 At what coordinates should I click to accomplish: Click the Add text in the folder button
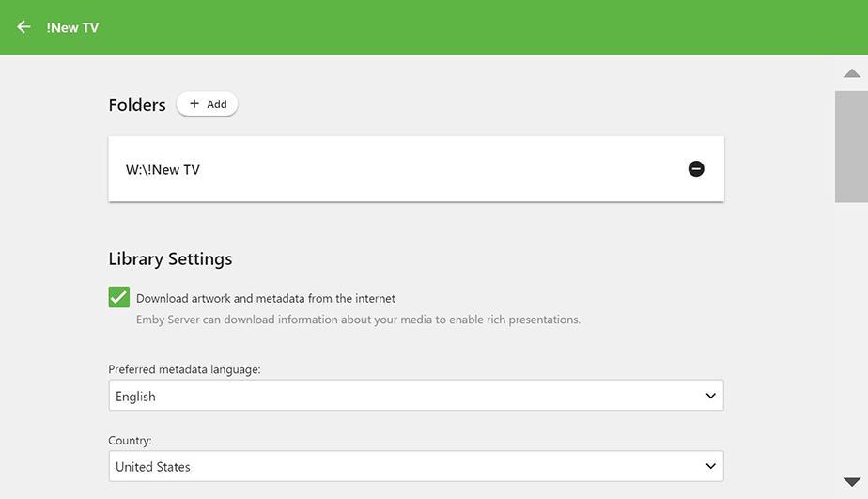tap(217, 104)
